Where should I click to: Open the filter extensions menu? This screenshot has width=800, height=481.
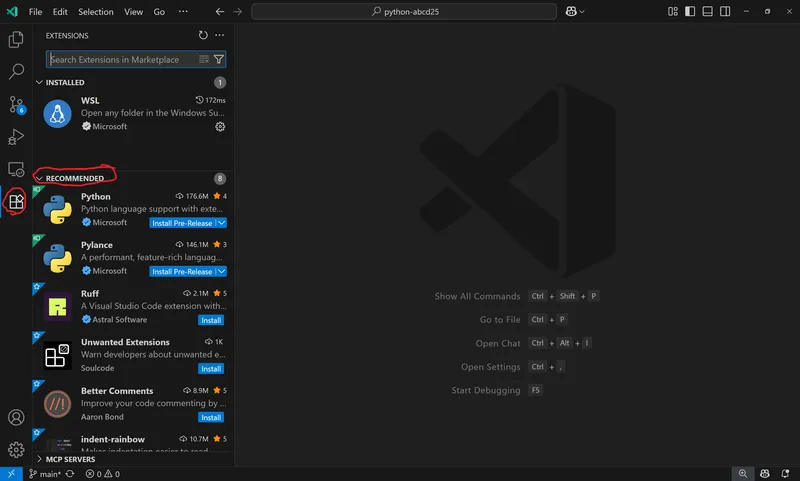click(x=219, y=59)
